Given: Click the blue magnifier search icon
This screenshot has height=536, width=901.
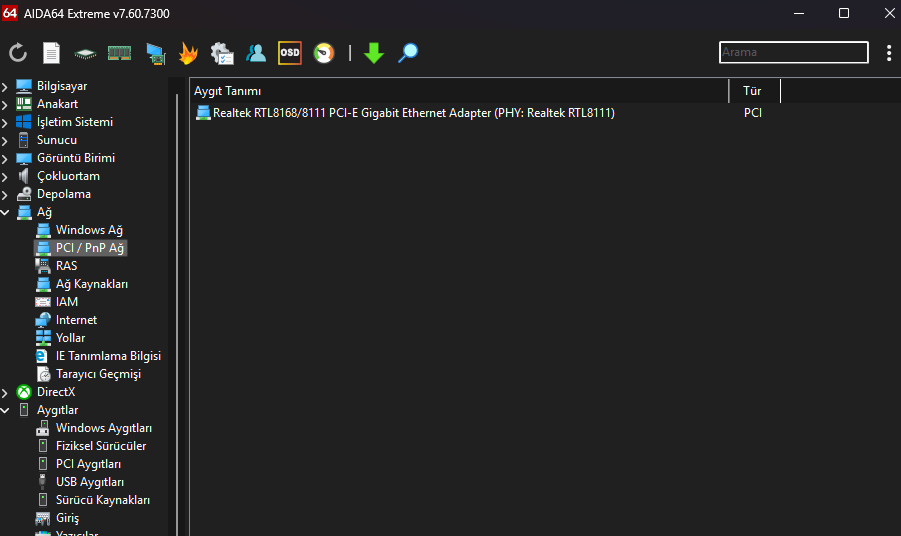Looking at the screenshot, I should click(x=408, y=53).
